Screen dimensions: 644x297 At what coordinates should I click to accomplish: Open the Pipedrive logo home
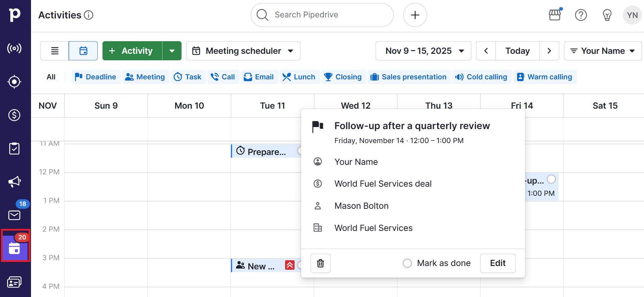click(15, 15)
